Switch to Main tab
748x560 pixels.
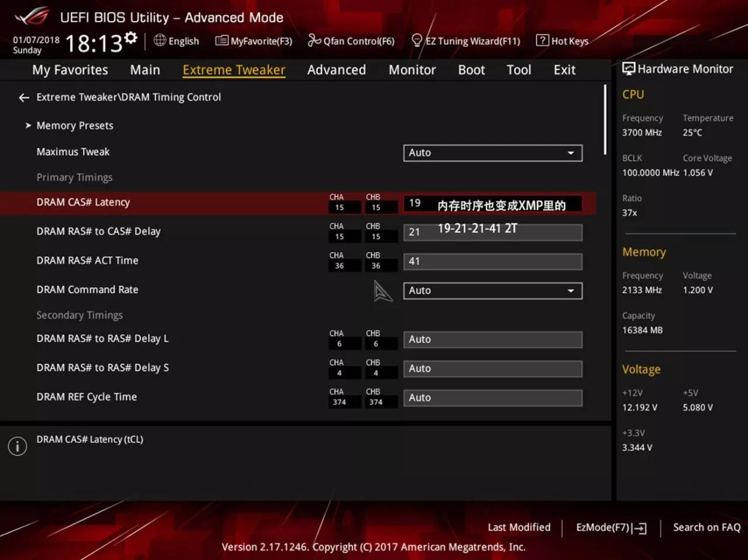pyautogui.click(x=145, y=70)
